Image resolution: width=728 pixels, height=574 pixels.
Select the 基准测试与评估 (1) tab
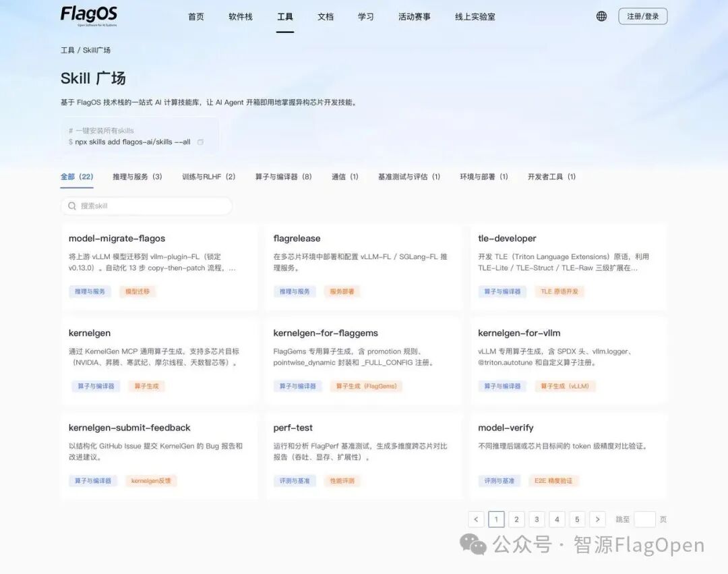pos(409,177)
